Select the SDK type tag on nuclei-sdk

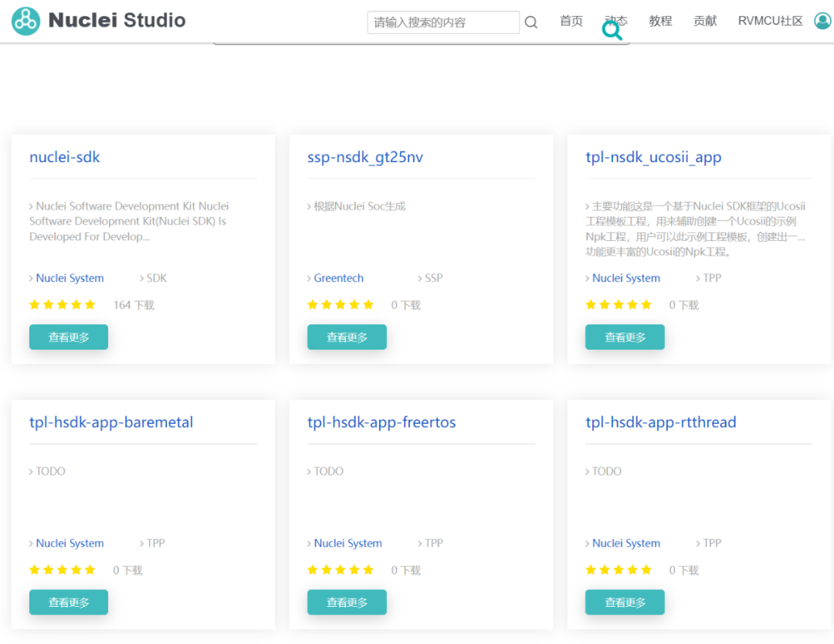(156, 278)
